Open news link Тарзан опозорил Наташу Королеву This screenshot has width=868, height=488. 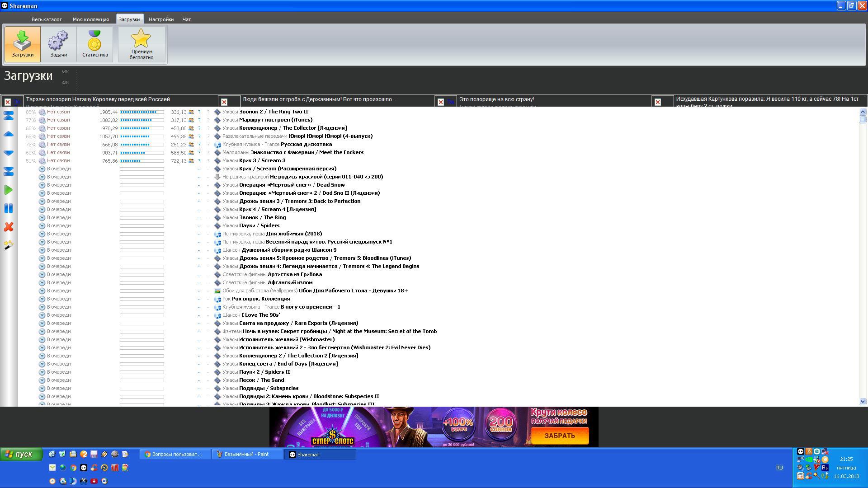[x=98, y=99]
